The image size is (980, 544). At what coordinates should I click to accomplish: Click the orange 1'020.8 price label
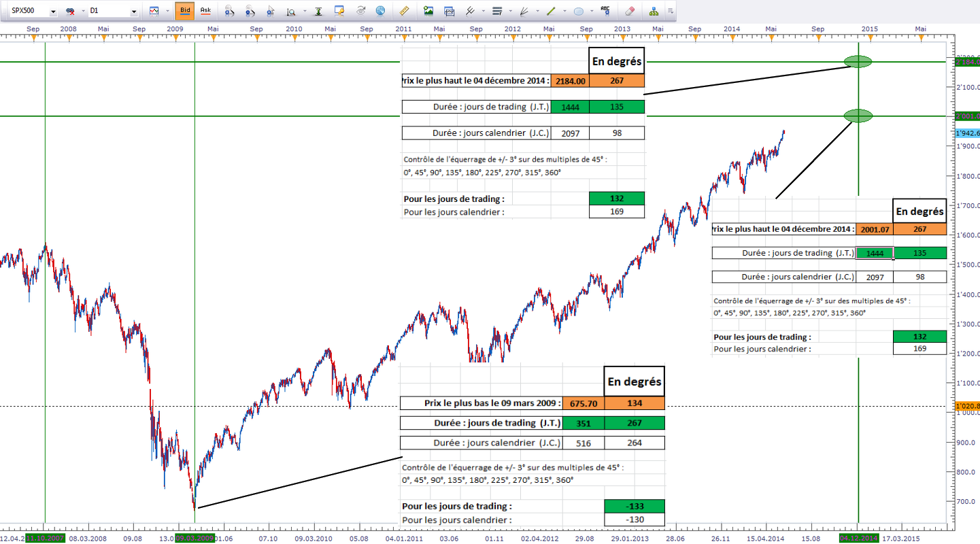(967, 407)
